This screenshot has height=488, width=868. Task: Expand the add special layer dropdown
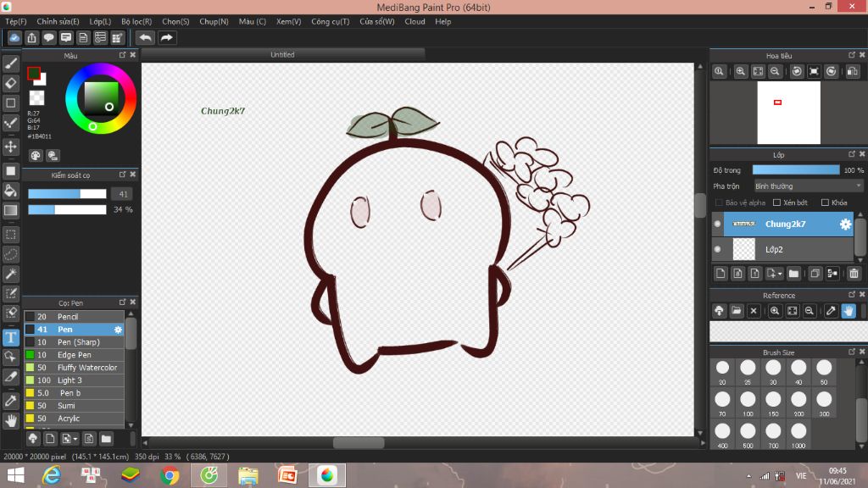tap(775, 274)
